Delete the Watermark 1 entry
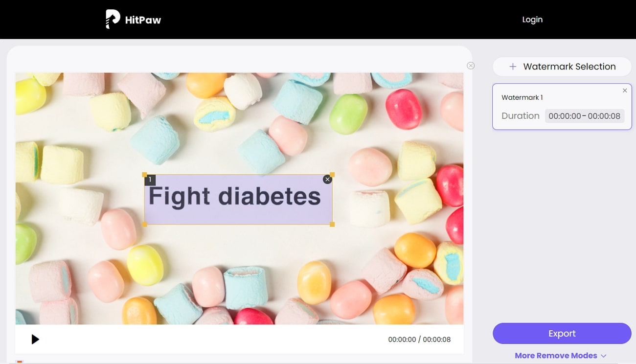636x364 pixels. pos(625,91)
